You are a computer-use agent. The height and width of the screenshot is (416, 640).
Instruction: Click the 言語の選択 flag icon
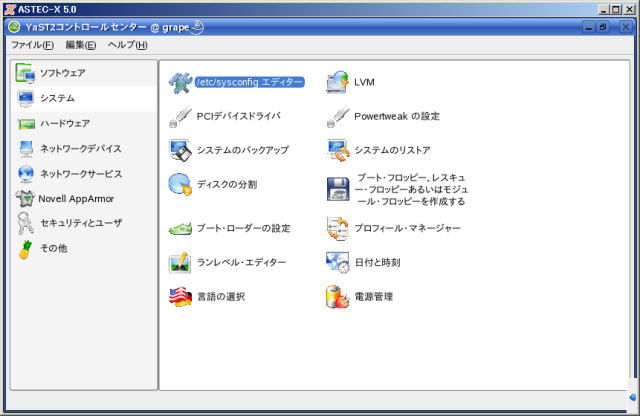point(180,296)
